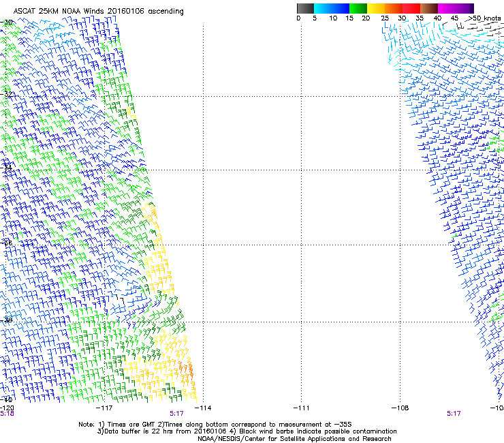Click the '25' legend scale label
Viewport: 504px width, 443px height.
(x=385, y=18)
